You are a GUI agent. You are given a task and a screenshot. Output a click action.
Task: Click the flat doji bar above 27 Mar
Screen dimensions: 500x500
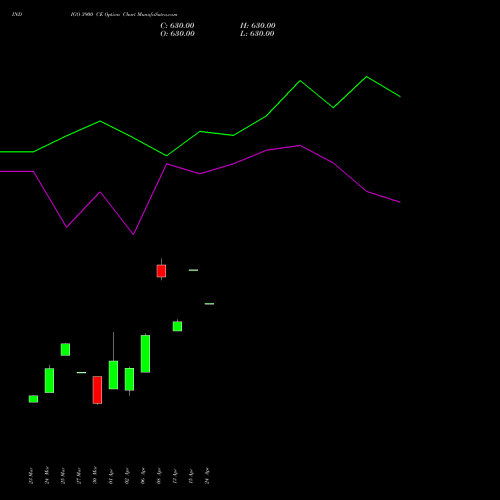click(81, 372)
